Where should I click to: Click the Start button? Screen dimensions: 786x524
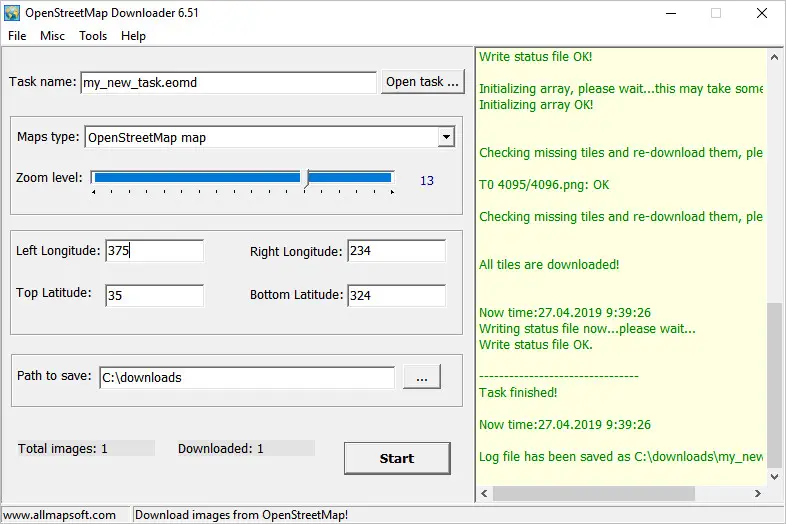point(397,458)
